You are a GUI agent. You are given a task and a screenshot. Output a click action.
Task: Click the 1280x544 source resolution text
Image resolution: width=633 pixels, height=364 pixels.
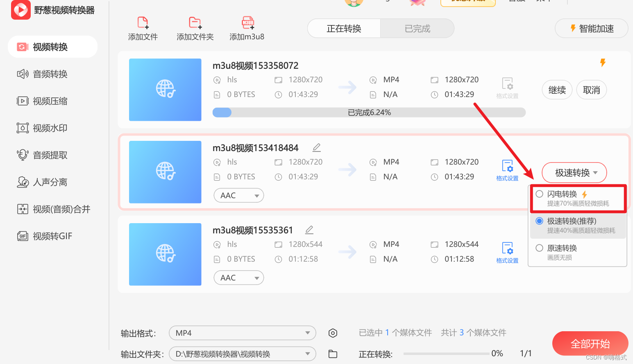tap(305, 244)
